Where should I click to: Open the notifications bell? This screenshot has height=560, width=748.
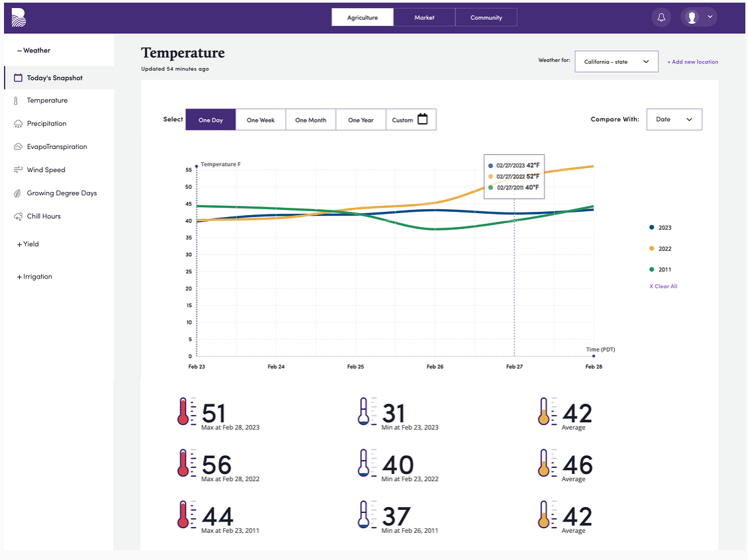pos(661,17)
